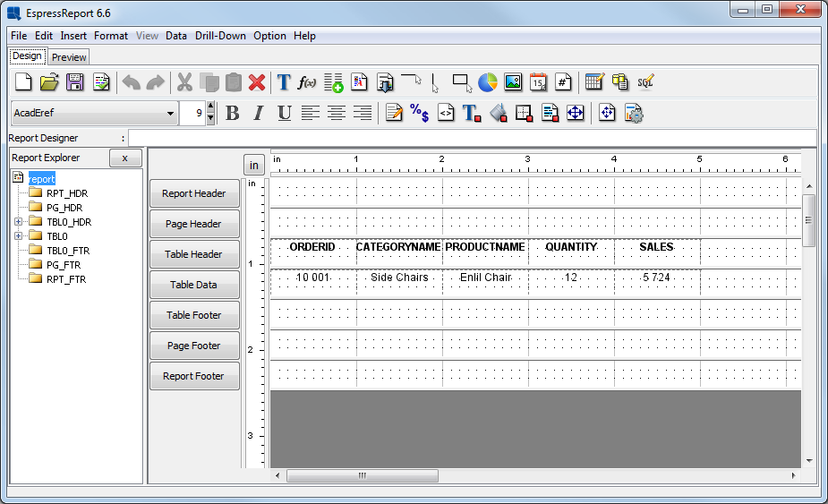Select the 'Side Chairs' data cell

(400, 283)
